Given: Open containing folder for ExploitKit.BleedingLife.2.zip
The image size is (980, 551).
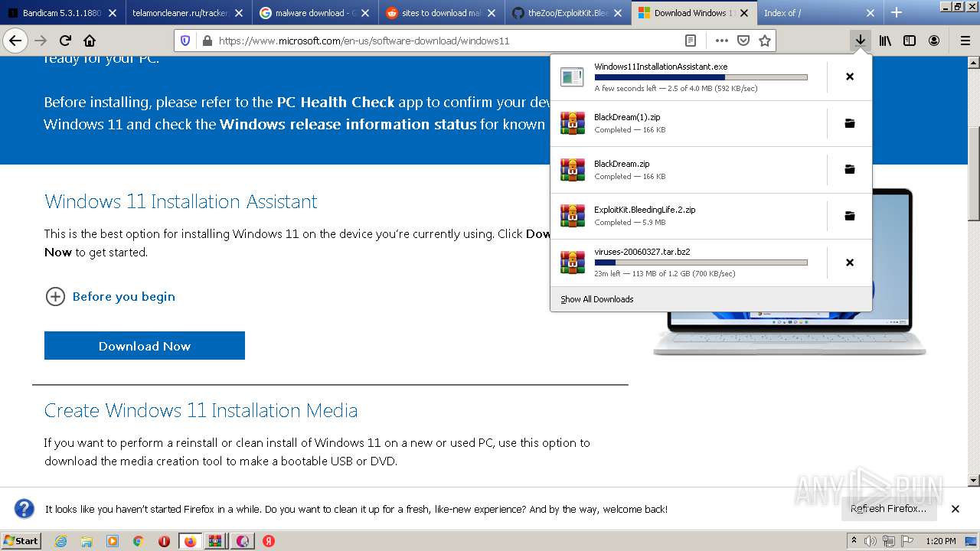Looking at the screenshot, I should coord(849,216).
